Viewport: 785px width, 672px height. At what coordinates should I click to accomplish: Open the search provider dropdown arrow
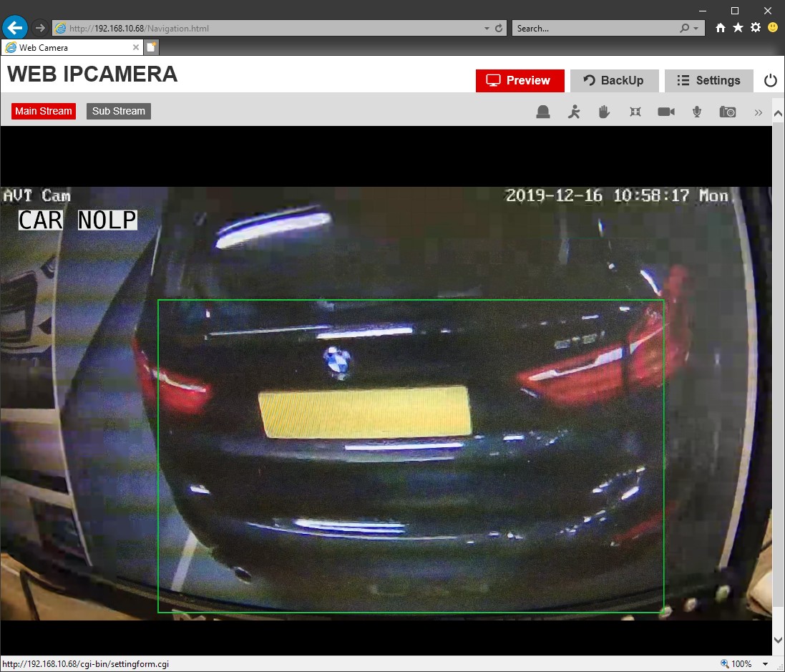pyautogui.click(x=696, y=29)
